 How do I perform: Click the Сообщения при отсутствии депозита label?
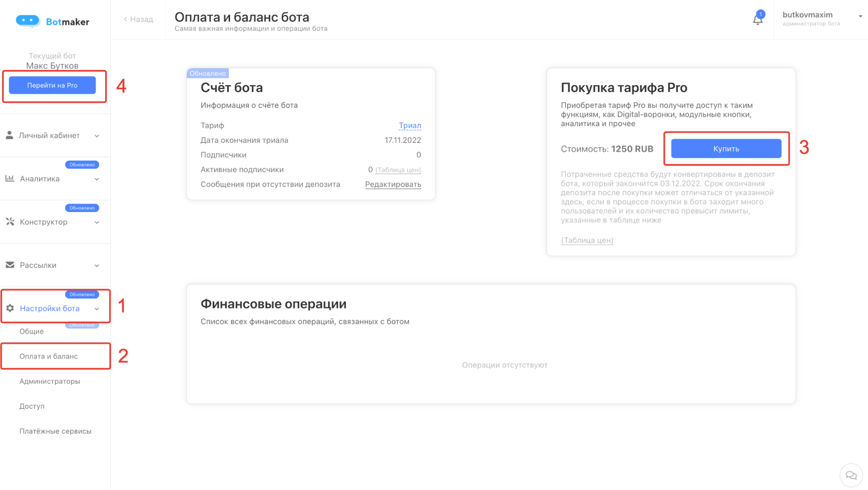tap(270, 184)
